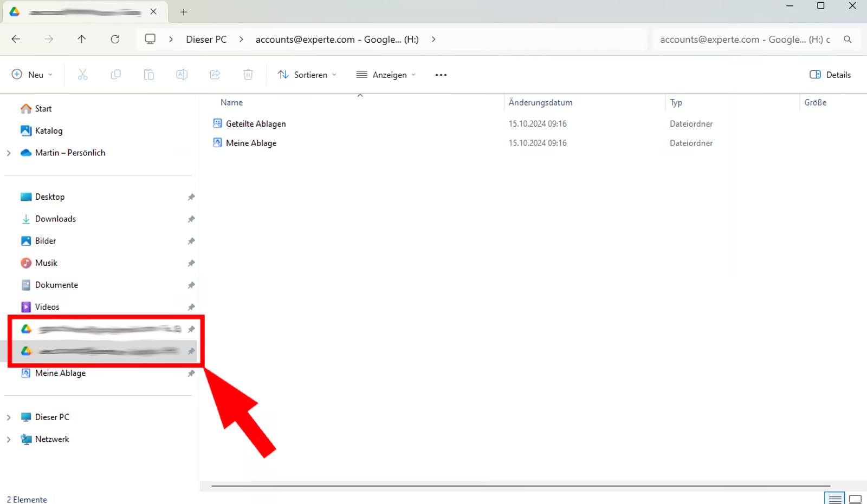Expand Martin – Persönlich in the sidebar

tap(9, 153)
